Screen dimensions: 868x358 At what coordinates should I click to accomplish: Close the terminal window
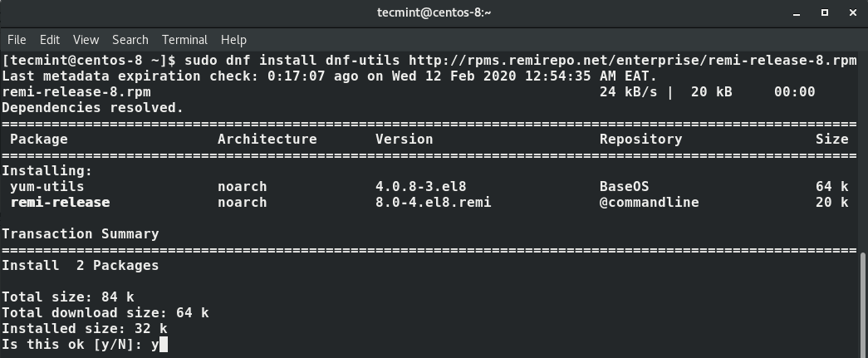tap(852, 12)
